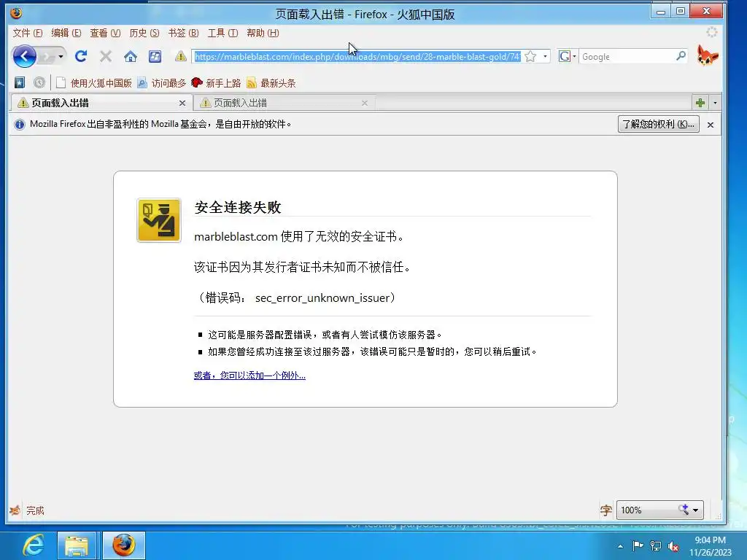Switch to the second 页面载入出错 tab
The height and width of the screenshot is (560, 747).
(x=285, y=103)
